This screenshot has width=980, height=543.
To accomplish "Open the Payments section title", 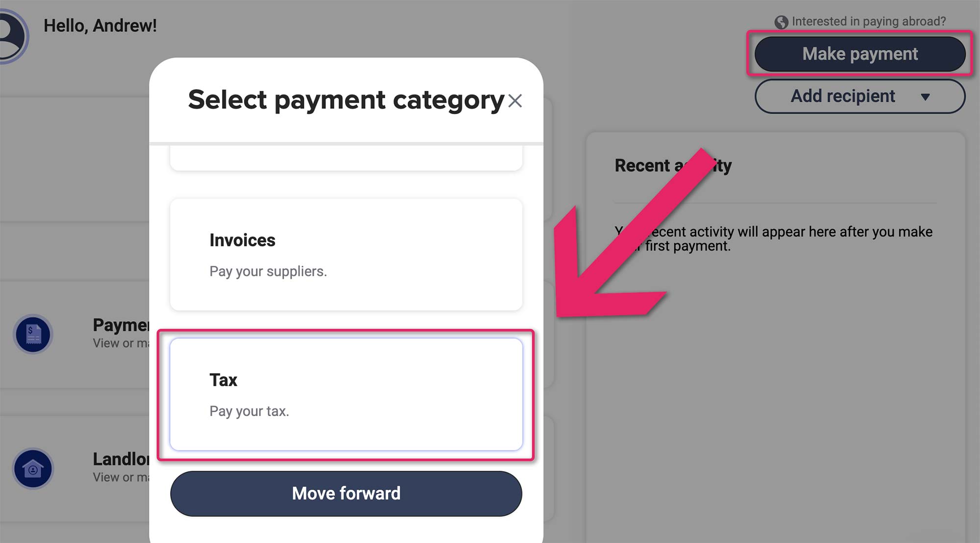I will (121, 325).
